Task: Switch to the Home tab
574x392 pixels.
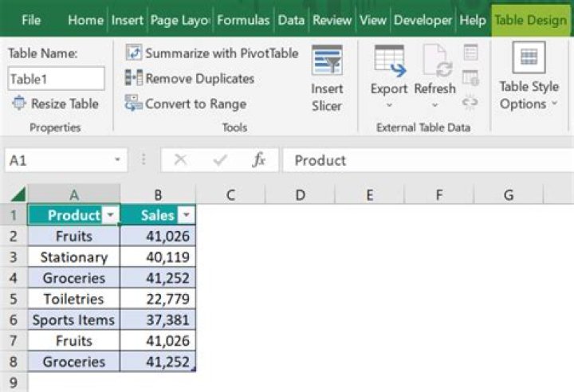Action: [85, 20]
